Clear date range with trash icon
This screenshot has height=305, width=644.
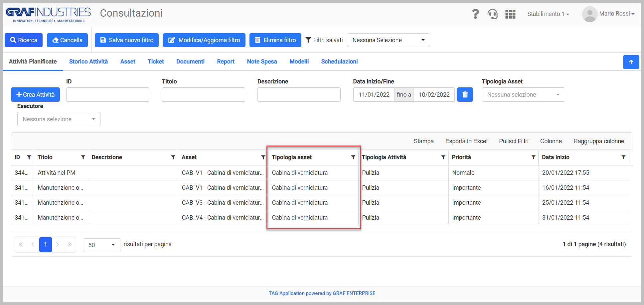(465, 95)
